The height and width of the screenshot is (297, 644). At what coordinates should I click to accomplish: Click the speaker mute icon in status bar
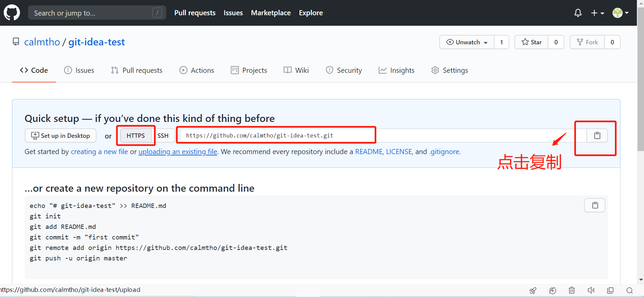pos(591,290)
